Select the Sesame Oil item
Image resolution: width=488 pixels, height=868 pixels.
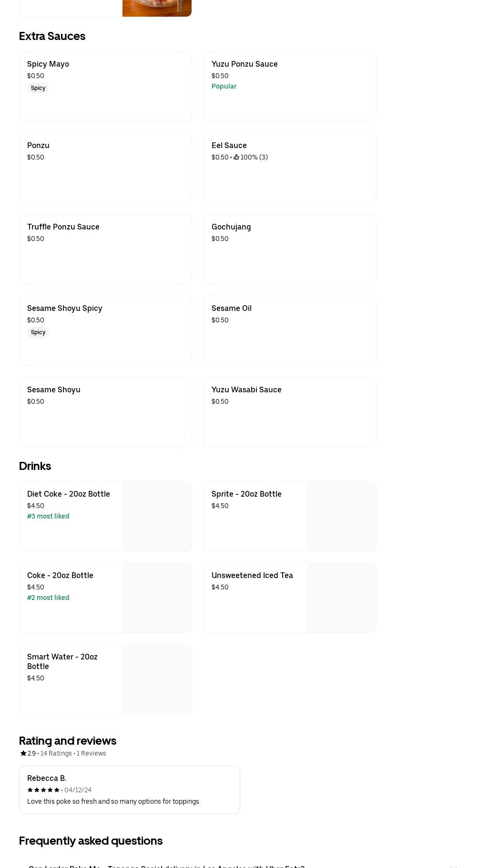pos(290,330)
